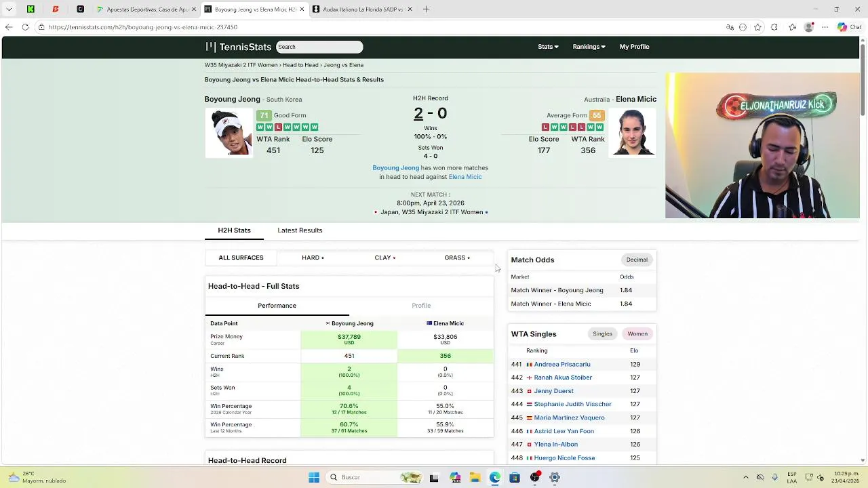868x488 pixels.
Task: Switch to the Performance stats tab
Action: tap(277, 306)
